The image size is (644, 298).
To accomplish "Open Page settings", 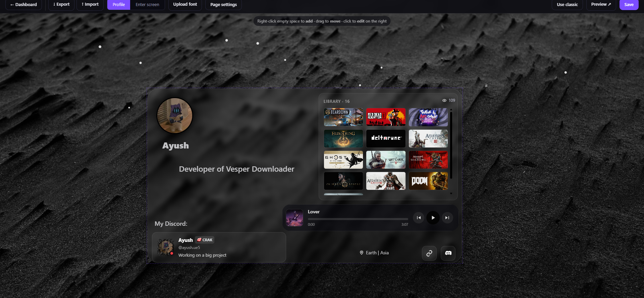I will (223, 5).
